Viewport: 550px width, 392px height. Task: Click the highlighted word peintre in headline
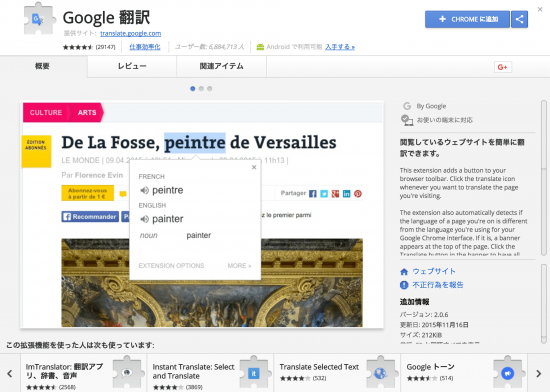[195, 143]
